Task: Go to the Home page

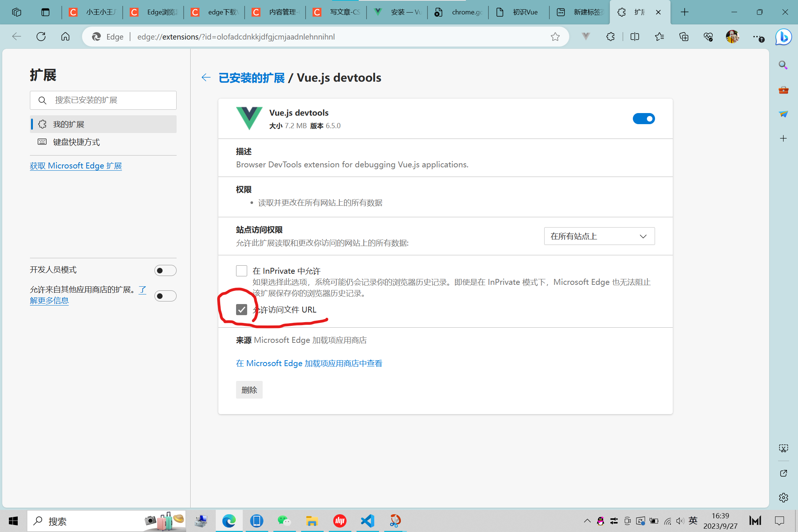Action: pos(65,37)
